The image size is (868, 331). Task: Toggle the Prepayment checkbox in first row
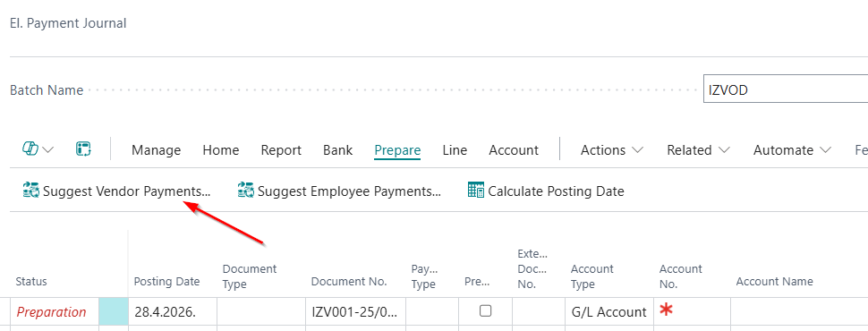click(486, 311)
